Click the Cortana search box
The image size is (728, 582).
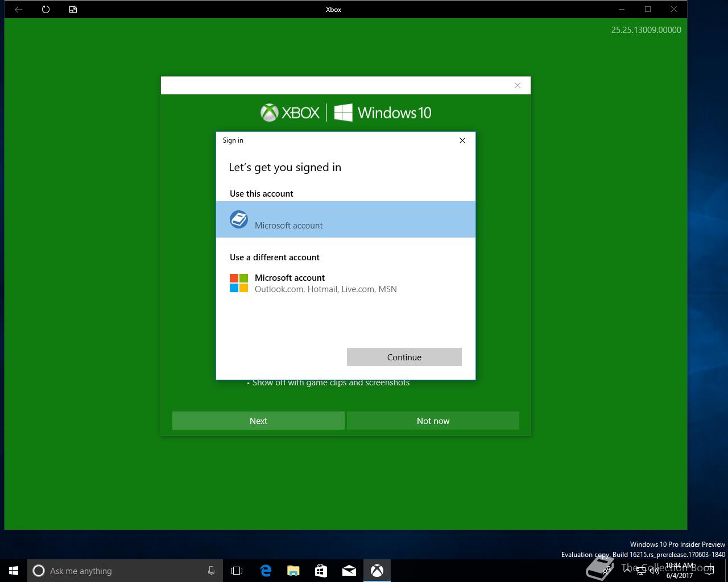point(124,571)
